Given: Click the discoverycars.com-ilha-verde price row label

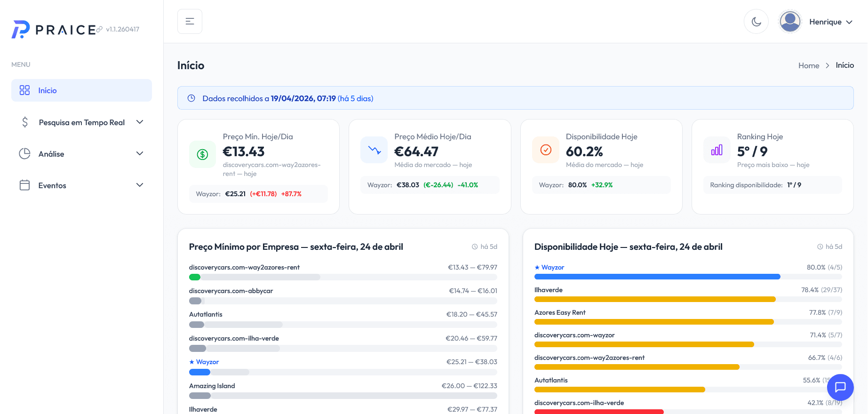Looking at the screenshot, I should click(x=234, y=338).
